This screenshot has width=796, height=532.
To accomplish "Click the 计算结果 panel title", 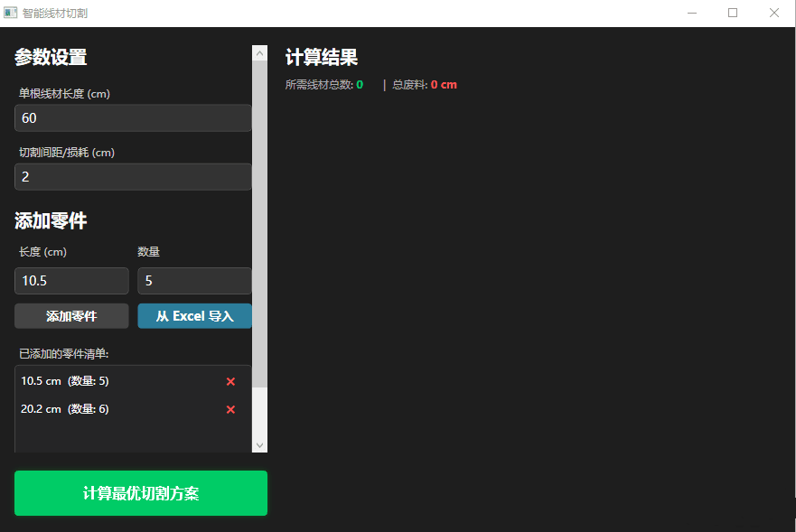I will pos(321,57).
